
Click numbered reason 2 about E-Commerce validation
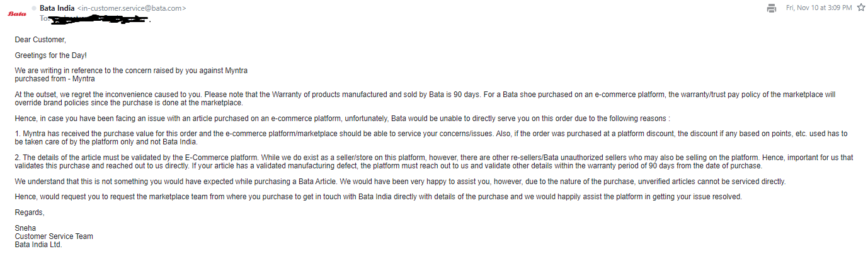click(434, 161)
